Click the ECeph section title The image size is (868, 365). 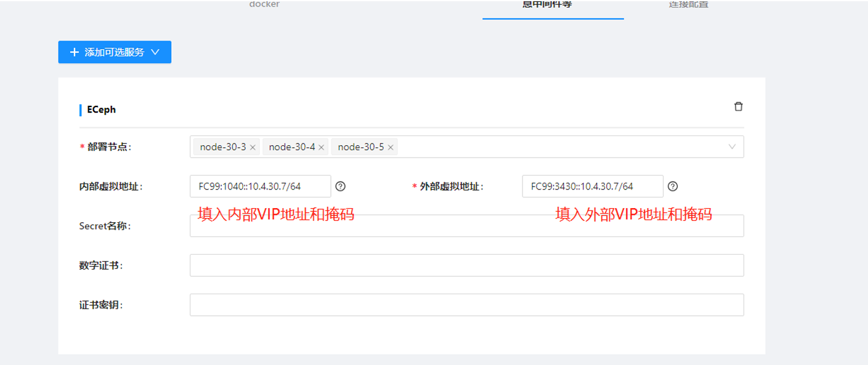101,110
